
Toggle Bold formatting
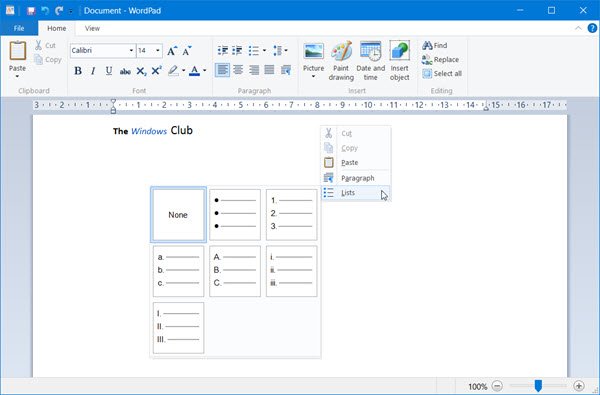coord(78,71)
